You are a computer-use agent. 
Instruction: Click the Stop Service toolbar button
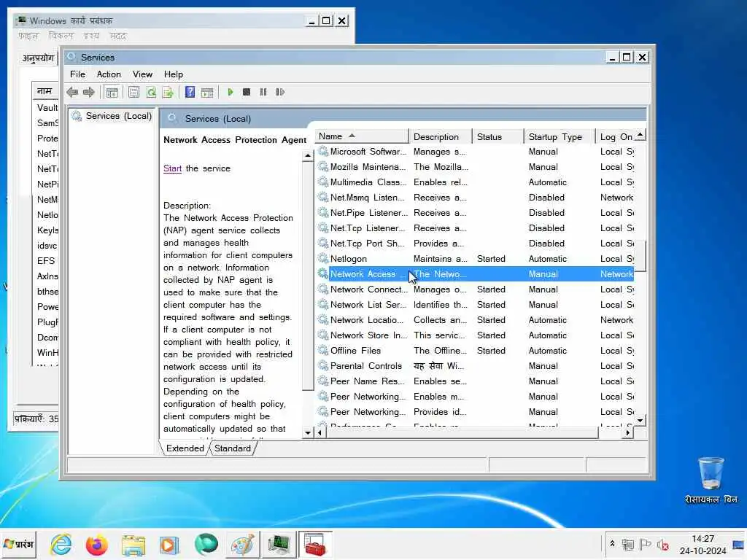pos(247,92)
